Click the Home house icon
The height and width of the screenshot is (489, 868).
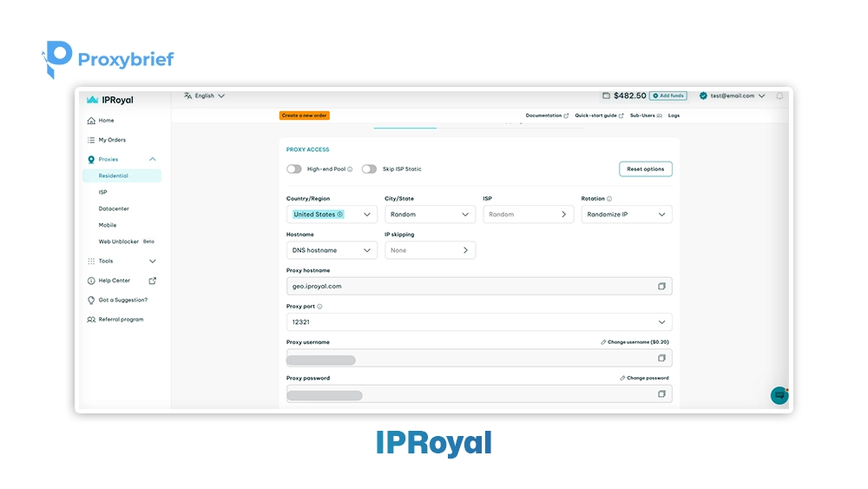click(91, 121)
